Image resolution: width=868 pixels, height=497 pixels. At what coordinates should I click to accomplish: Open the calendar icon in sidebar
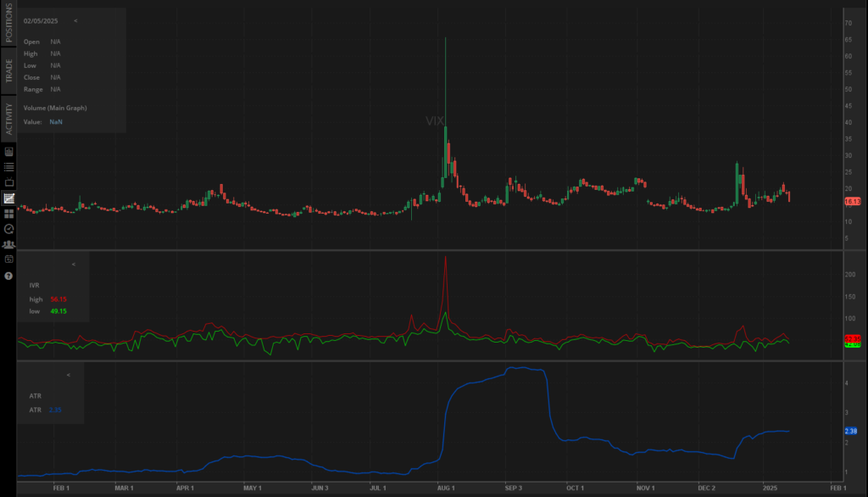pos(9,259)
